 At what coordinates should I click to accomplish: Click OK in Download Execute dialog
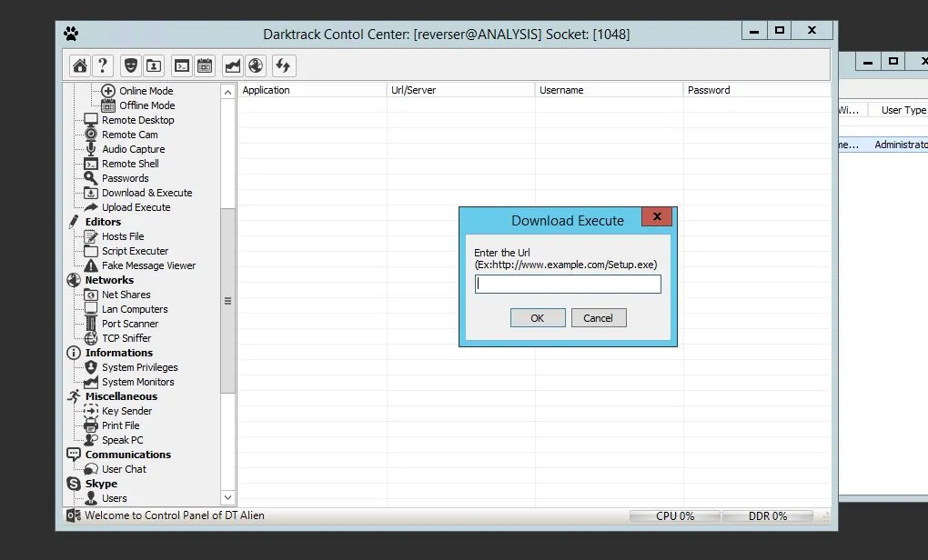pyautogui.click(x=538, y=318)
